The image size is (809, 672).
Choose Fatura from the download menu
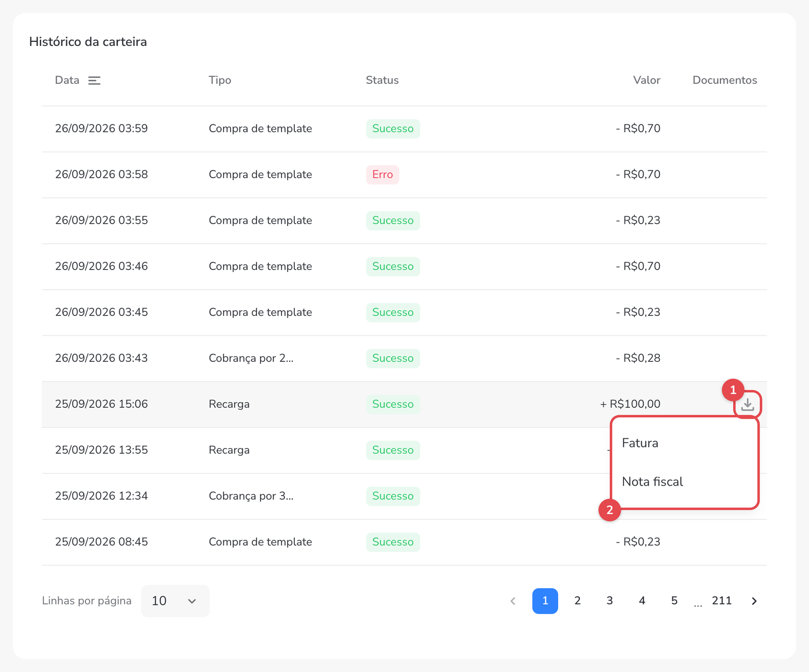click(x=640, y=443)
